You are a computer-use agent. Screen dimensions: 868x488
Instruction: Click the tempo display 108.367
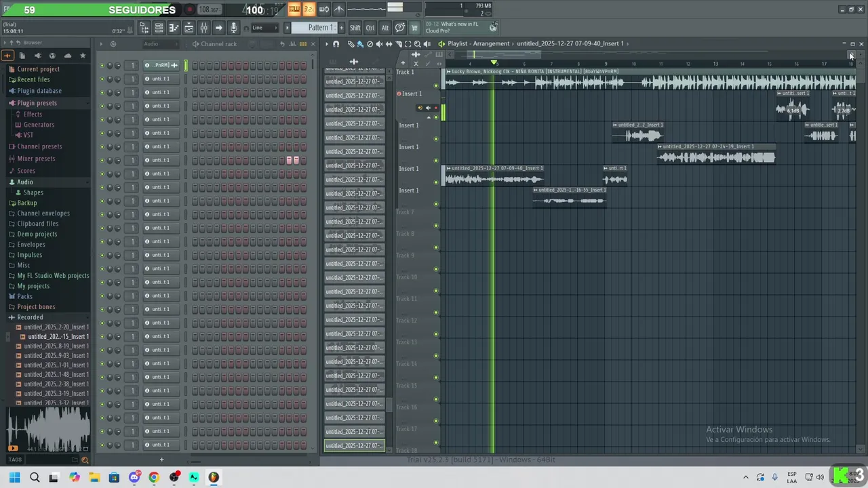click(209, 9)
